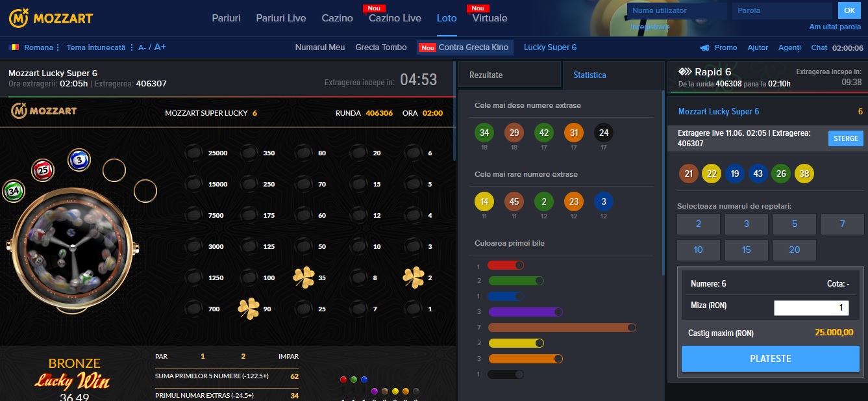The image size is (868, 401).
Task: Click brown ball 29 in statistics
Action: tap(514, 133)
